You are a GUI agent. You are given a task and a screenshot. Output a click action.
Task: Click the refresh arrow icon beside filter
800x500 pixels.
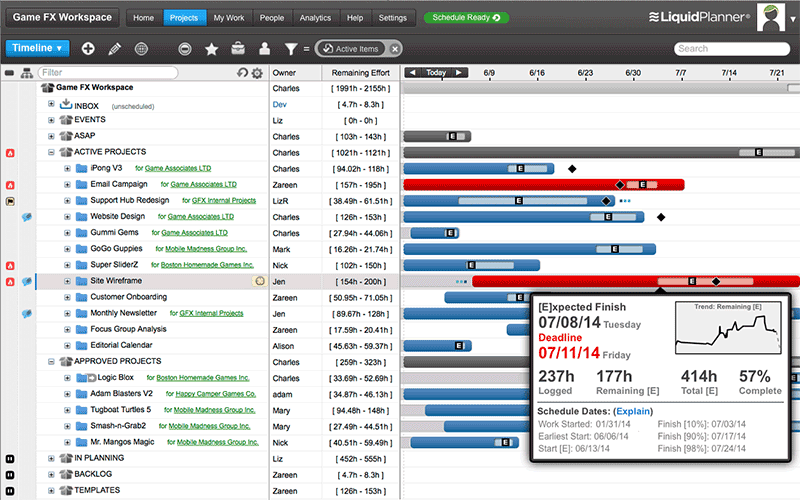tap(242, 72)
